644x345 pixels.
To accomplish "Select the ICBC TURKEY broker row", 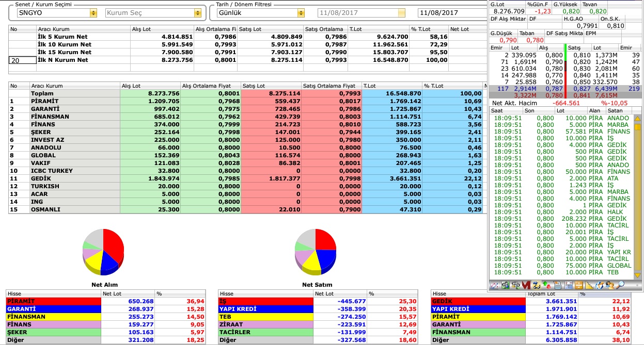I will point(246,171).
